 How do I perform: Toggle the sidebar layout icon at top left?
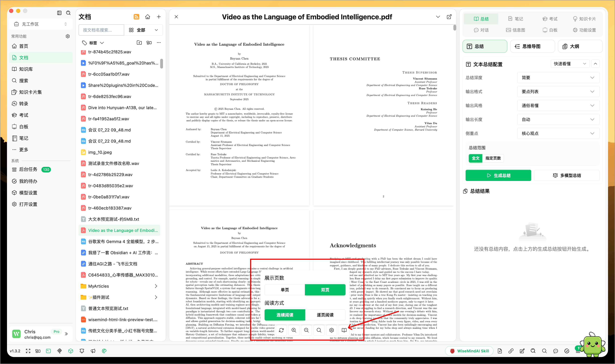(59, 13)
